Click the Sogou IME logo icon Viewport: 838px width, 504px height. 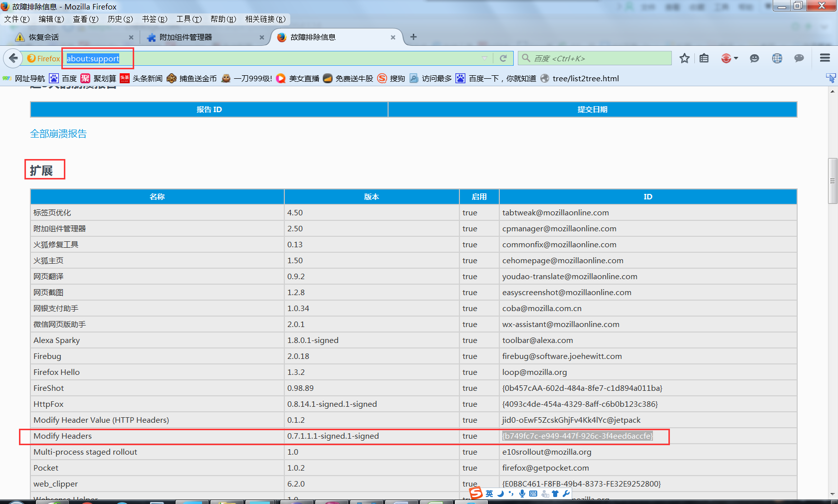(476, 493)
